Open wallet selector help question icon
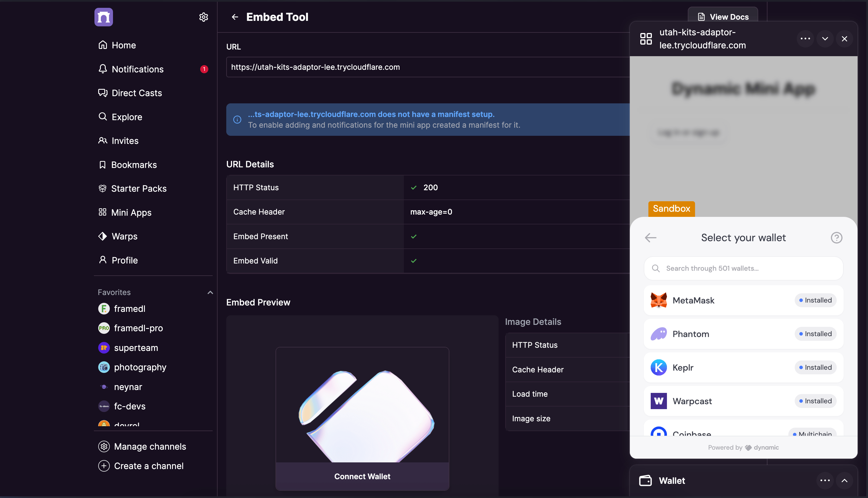This screenshot has height=498, width=868. tap(836, 238)
